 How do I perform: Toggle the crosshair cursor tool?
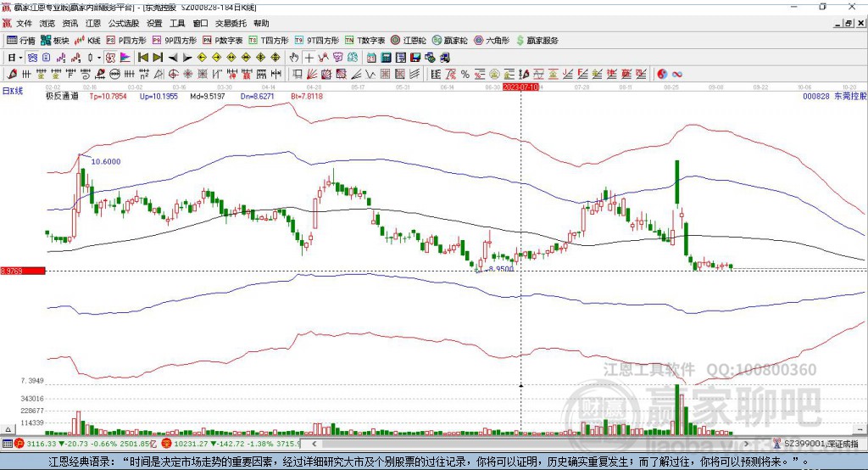click(x=309, y=58)
